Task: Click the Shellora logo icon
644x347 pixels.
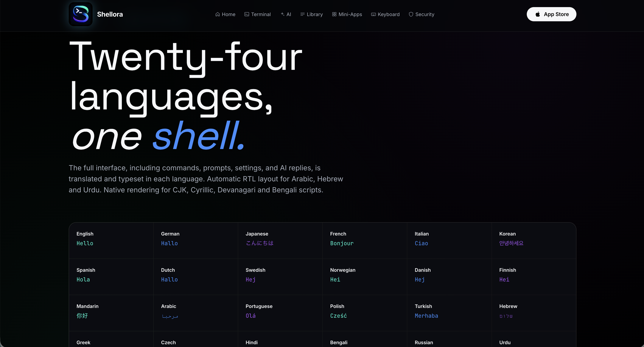Action: click(80, 14)
